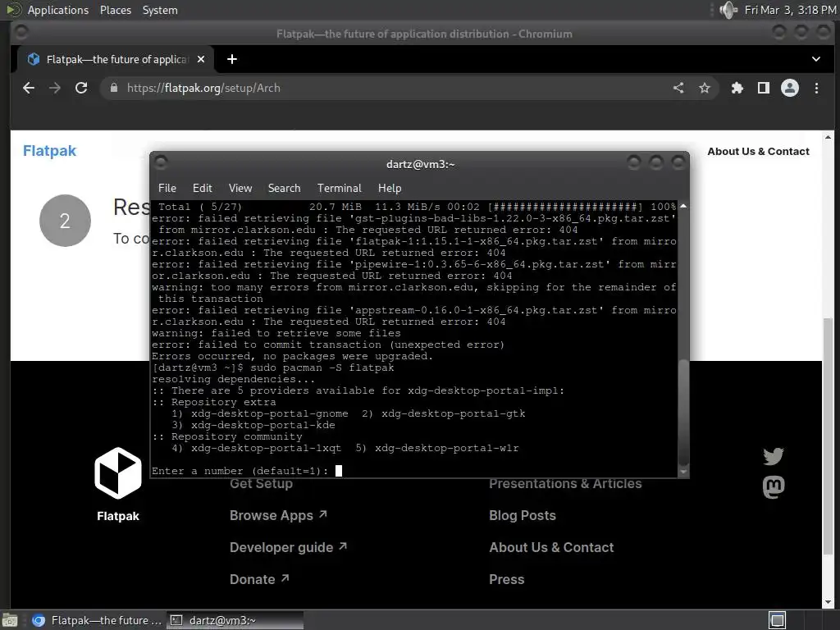The image size is (840, 630).
Task: Open terminal Edit menu
Action: 202,188
